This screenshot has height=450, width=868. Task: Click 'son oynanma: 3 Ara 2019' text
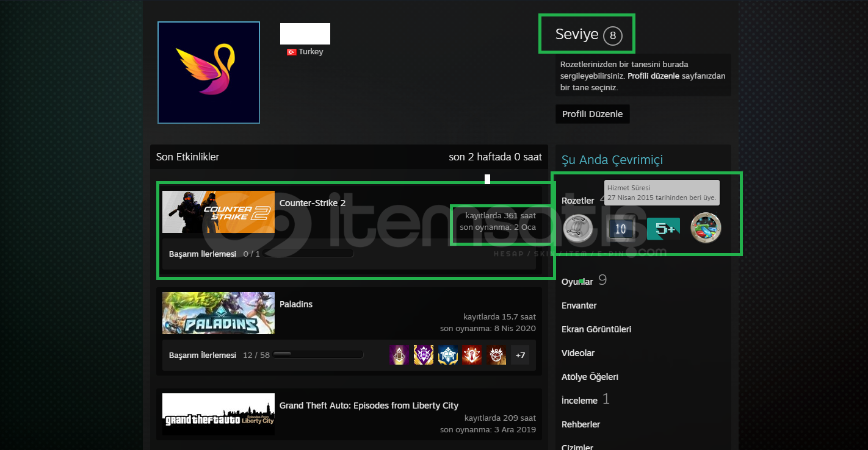click(x=488, y=430)
